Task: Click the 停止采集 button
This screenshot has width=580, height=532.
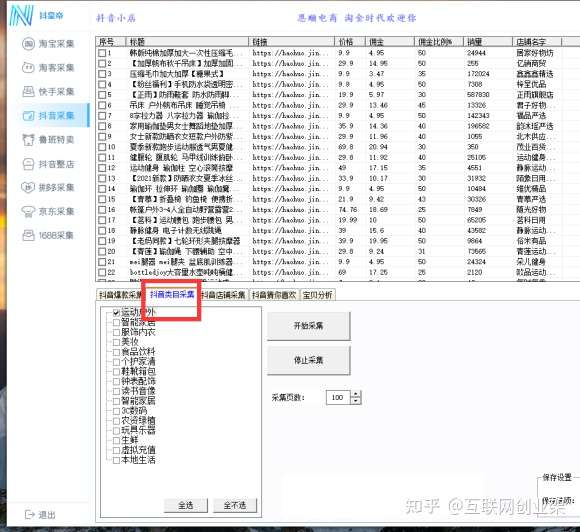Action: coord(308,360)
